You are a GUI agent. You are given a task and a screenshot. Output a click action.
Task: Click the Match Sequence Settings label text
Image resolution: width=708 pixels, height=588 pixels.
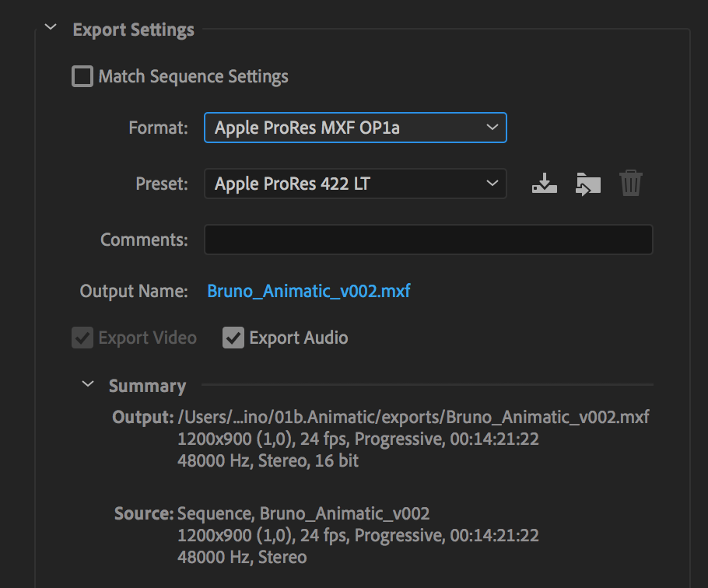193,77
